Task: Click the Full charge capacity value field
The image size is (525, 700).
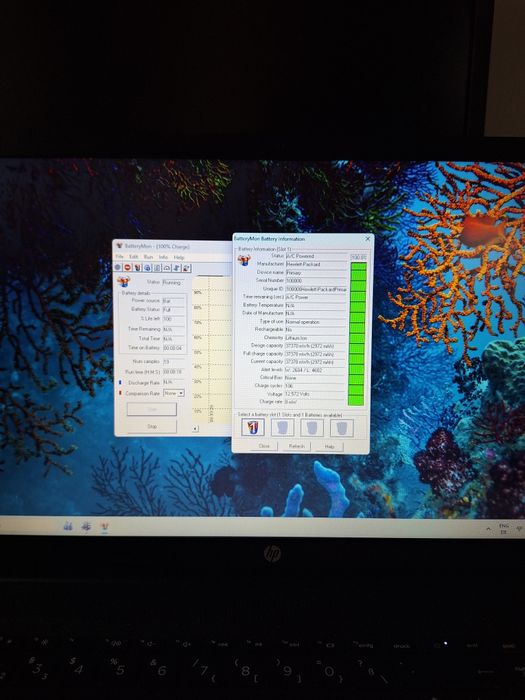Action: click(x=316, y=354)
